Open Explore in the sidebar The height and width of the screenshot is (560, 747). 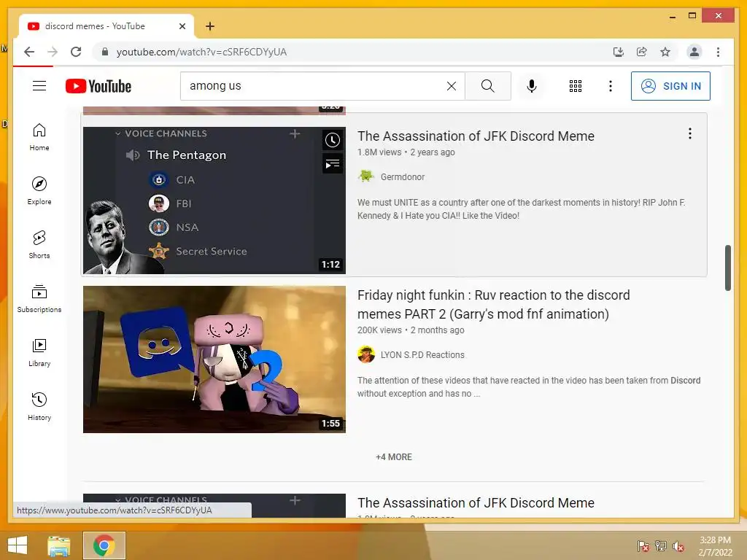pos(39,190)
